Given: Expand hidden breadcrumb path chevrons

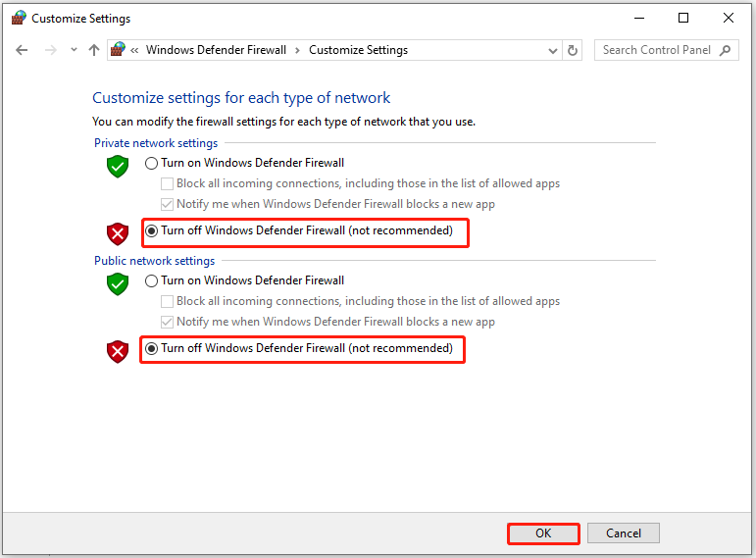Looking at the screenshot, I should pos(134,50).
